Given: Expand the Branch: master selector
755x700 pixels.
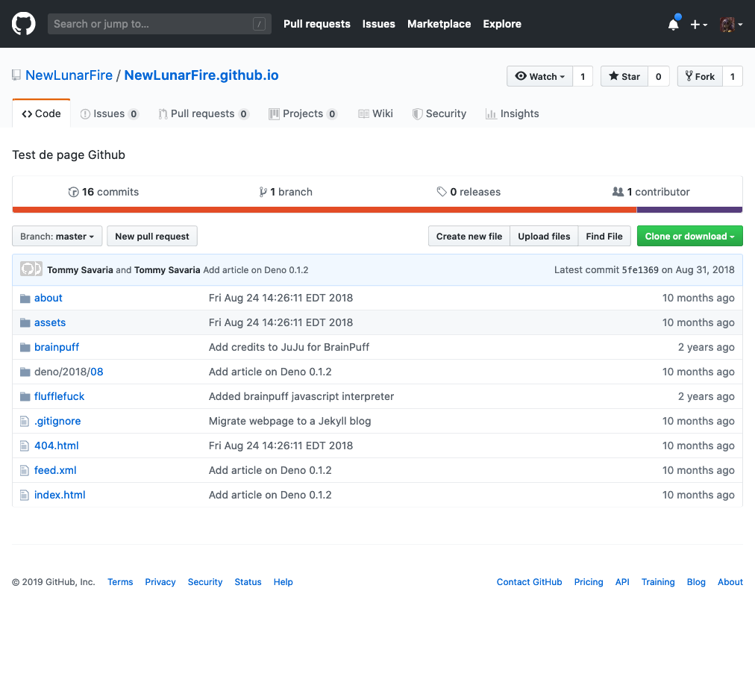Looking at the screenshot, I should coord(57,237).
